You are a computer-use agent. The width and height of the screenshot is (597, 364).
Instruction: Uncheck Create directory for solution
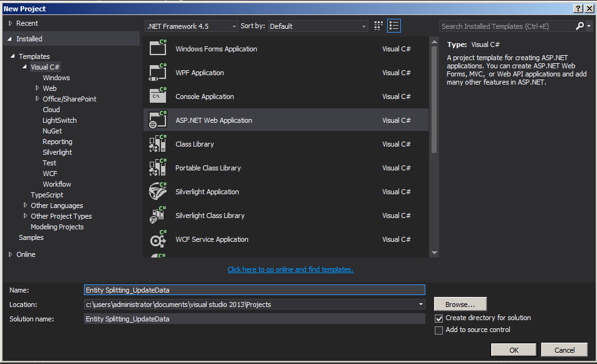439,318
